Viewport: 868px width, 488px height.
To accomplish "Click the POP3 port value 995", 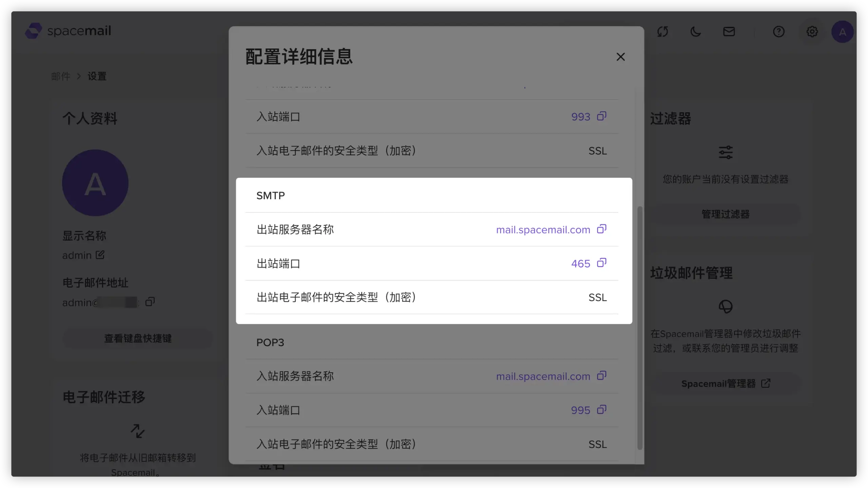I will [x=580, y=410].
